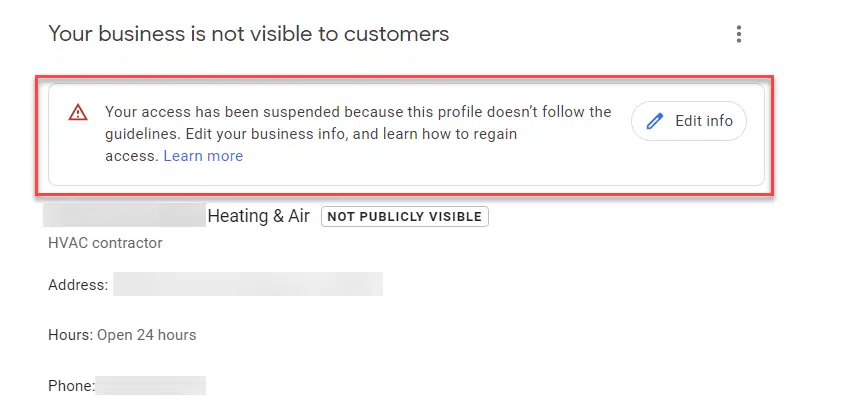Select the blurred phone number value
842x414 pixels.
point(150,385)
